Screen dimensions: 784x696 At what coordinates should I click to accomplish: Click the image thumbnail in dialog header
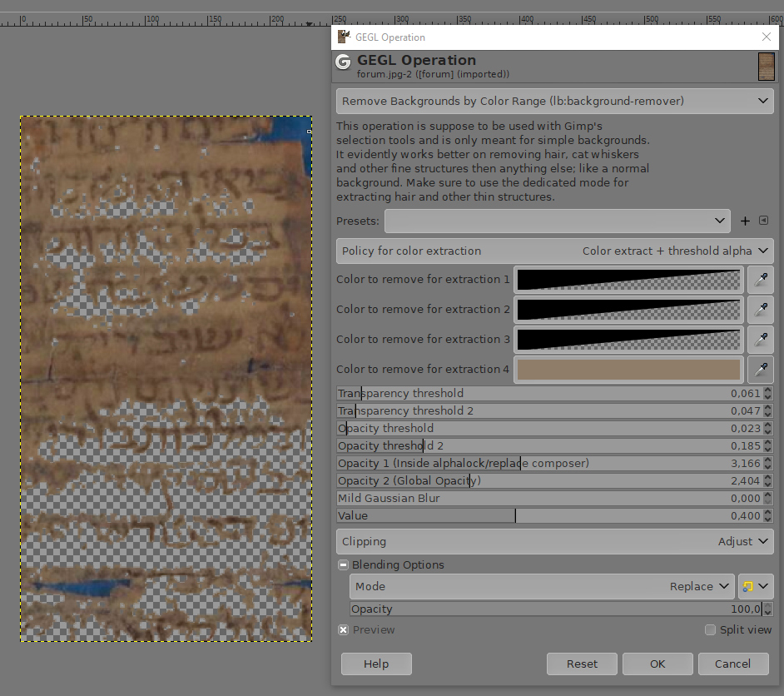(766, 67)
